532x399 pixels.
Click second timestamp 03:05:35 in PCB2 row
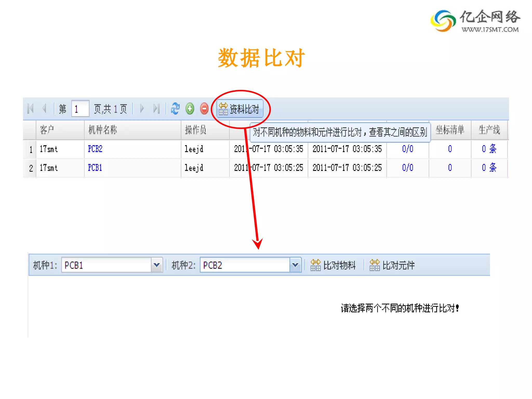tap(347, 149)
